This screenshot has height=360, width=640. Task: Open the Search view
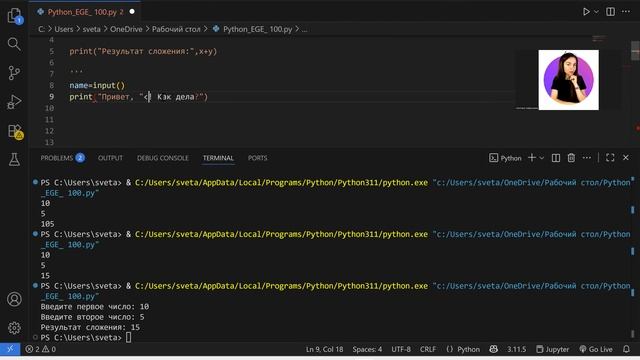tap(14, 44)
